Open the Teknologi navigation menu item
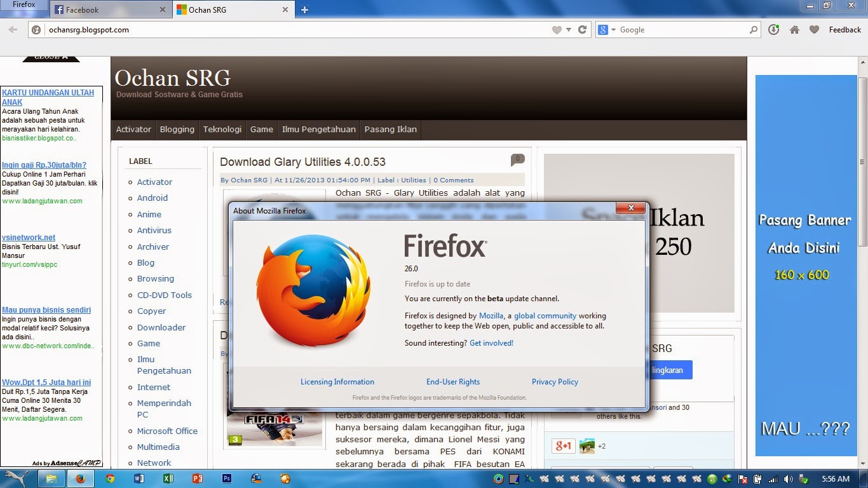868x488 pixels. [222, 129]
